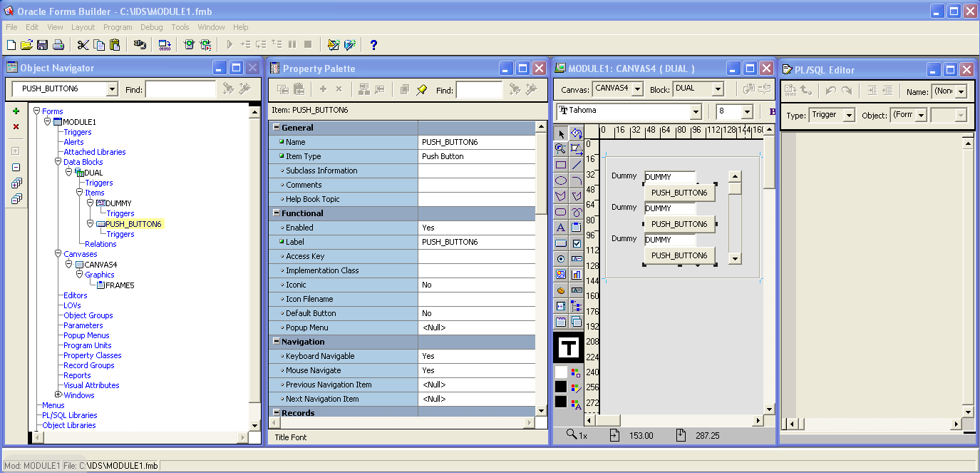
Task: Click Find field in Object Navigator
Action: coord(181,89)
